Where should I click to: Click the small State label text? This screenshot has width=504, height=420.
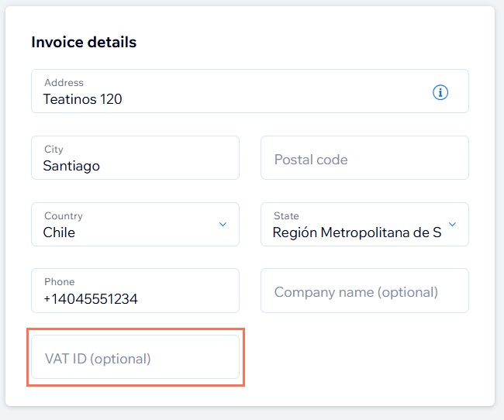click(286, 216)
